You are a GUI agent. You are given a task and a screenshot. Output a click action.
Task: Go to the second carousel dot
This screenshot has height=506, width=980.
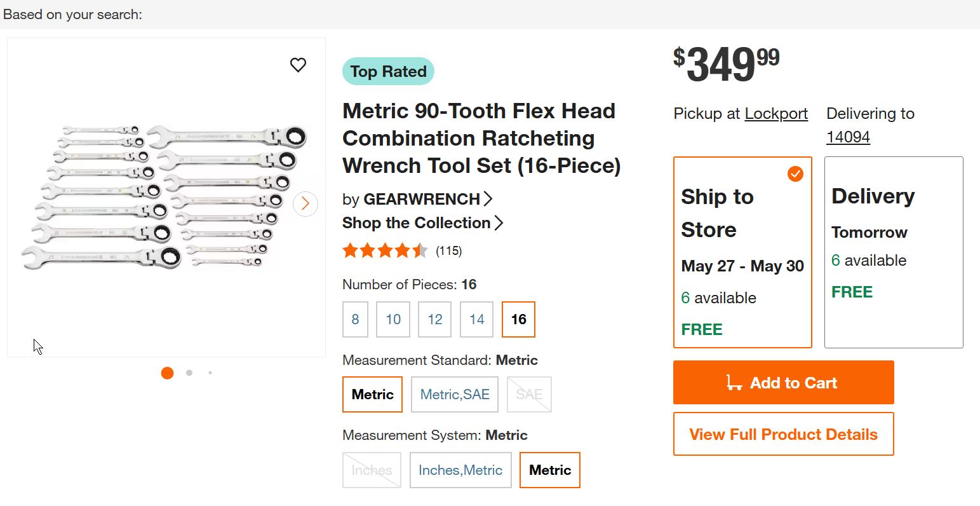(x=189, y=373)
